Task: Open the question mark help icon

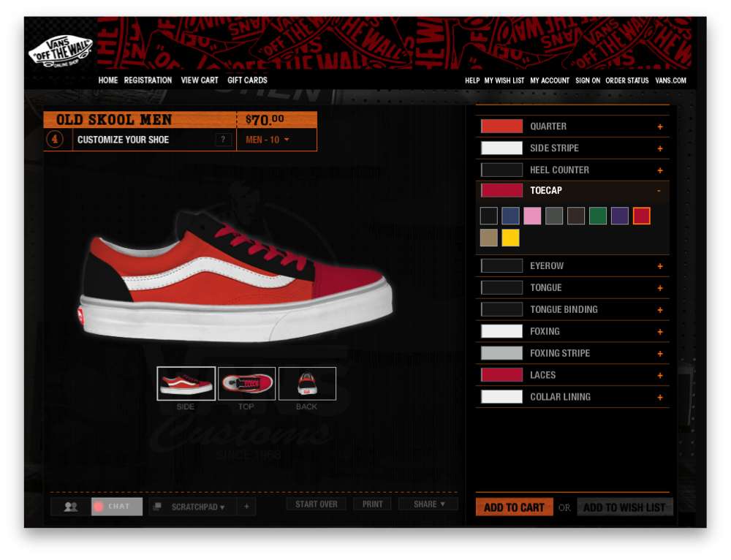Action: 223,140
